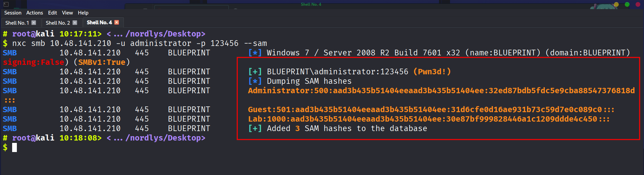Click the Guest:501 hash line
The width and height of the screenshot is (644, 175).
(431, 109)
